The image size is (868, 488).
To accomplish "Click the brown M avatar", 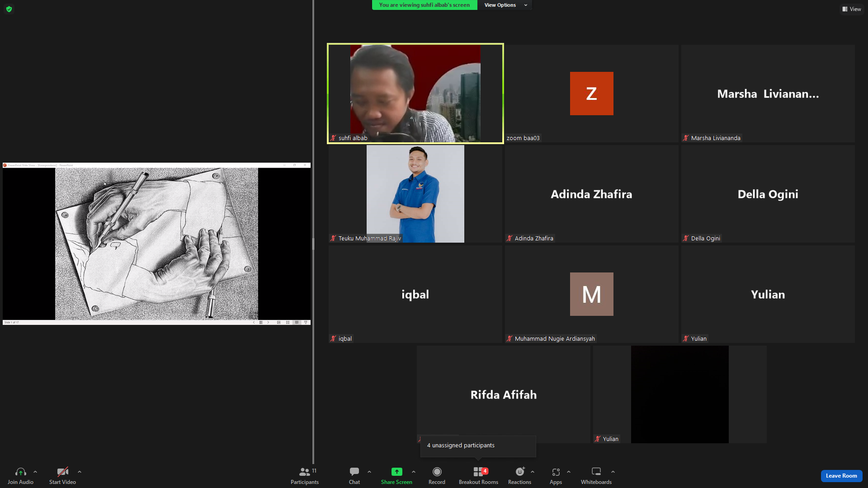I will click(x=592, y=294).
